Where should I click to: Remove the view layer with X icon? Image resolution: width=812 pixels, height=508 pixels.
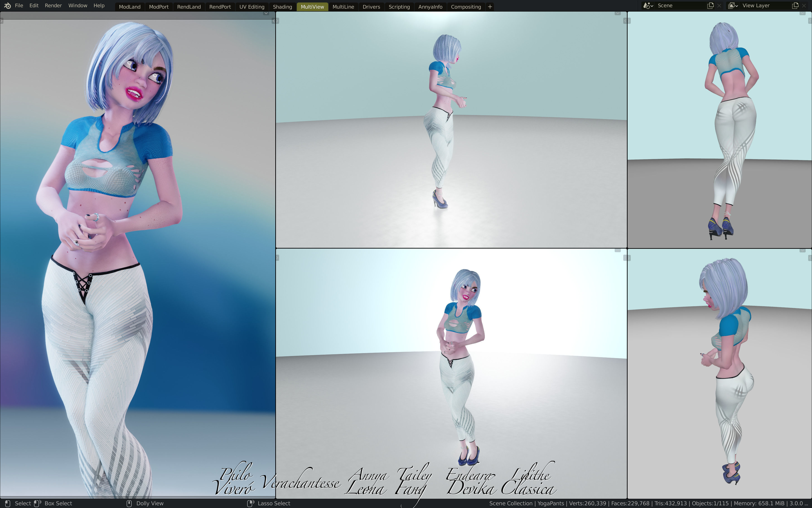[804, 6]
